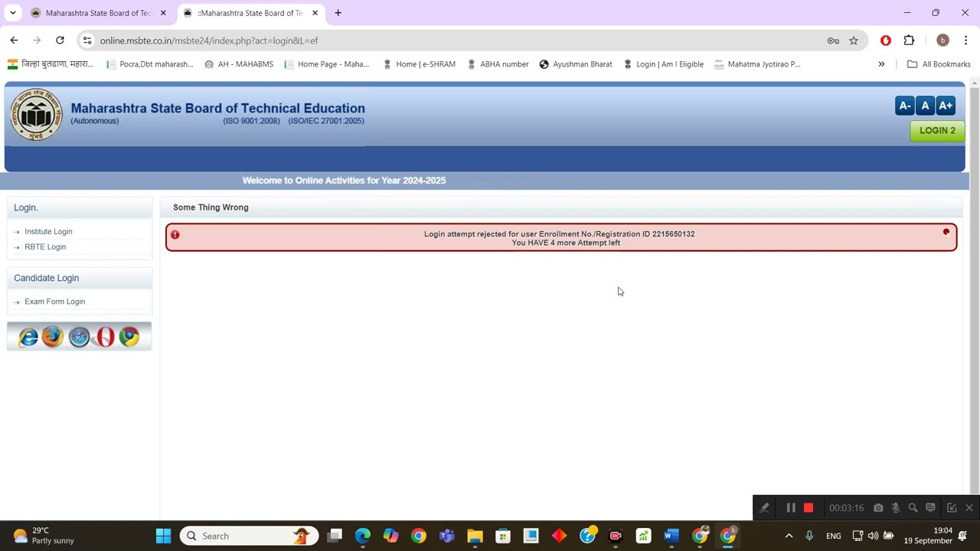Click the Safari browser icon
Image resolution: width=980 pixels, height=551 pixels.
79,337
